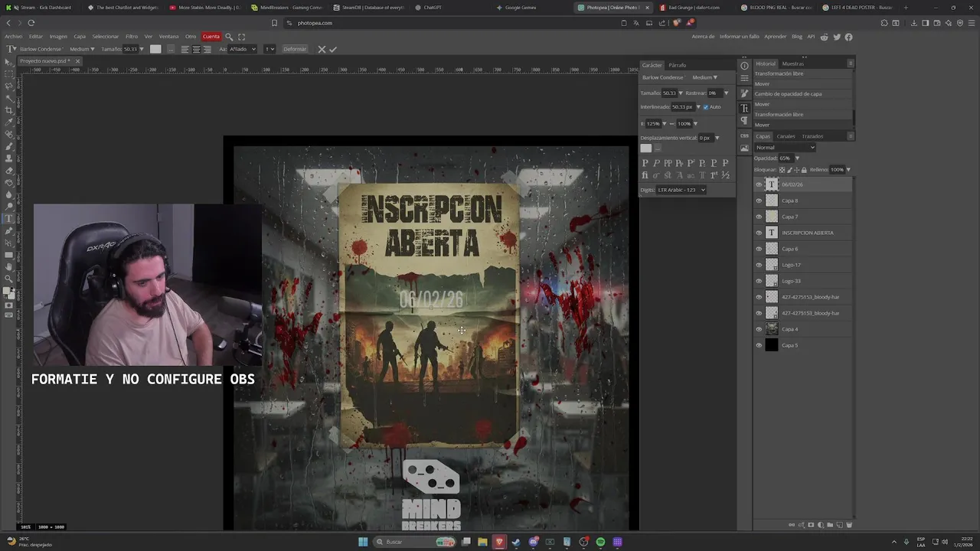Align text left in the options bar

point(185,49)
